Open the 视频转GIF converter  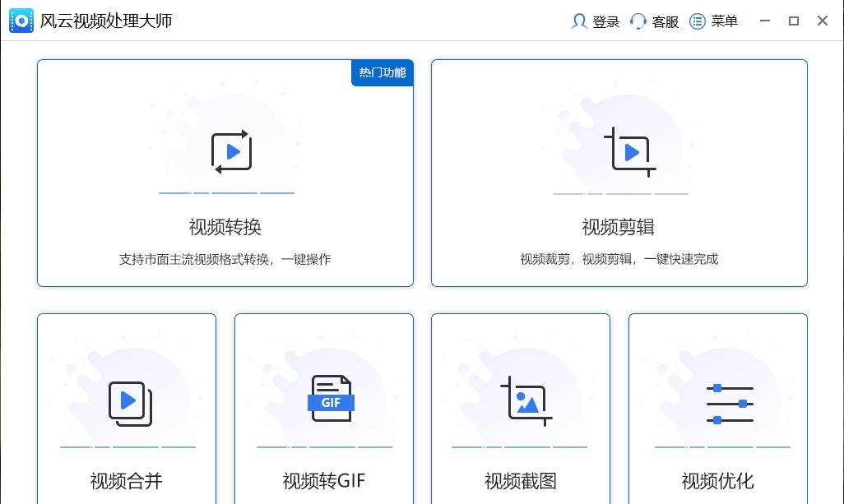click(x=323, y=407)
